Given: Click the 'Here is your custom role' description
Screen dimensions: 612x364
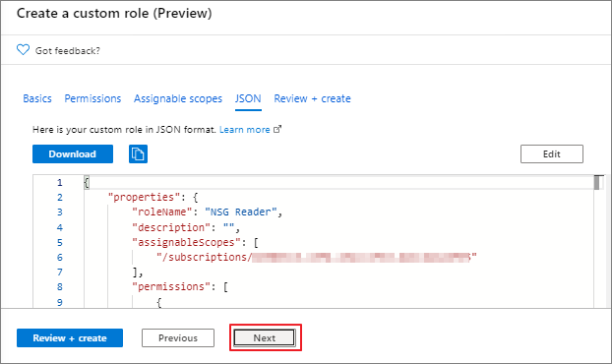Looking at the screenshot, I should pos(124,130).
